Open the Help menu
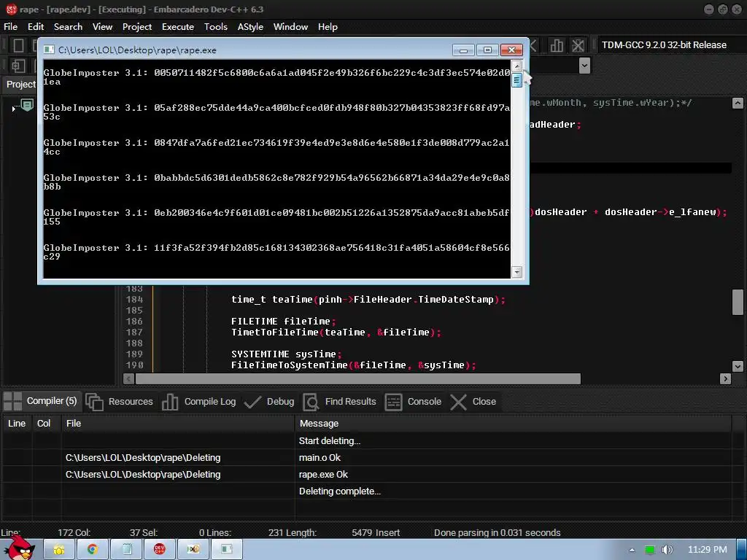Image resolution: width=747 pixels, height=560 pixels. pyautogui.click(x=328, y=27)
